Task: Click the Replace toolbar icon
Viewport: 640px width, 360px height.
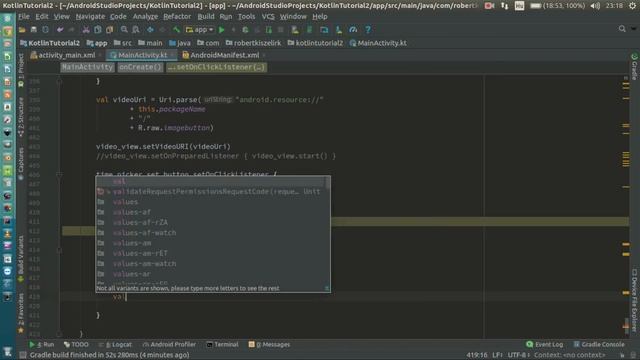Action: (136, 30)
